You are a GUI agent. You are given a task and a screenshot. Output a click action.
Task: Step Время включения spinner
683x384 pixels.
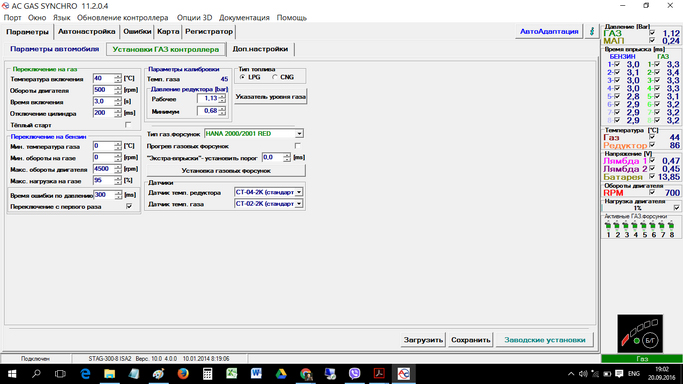[x=118, y=101]
